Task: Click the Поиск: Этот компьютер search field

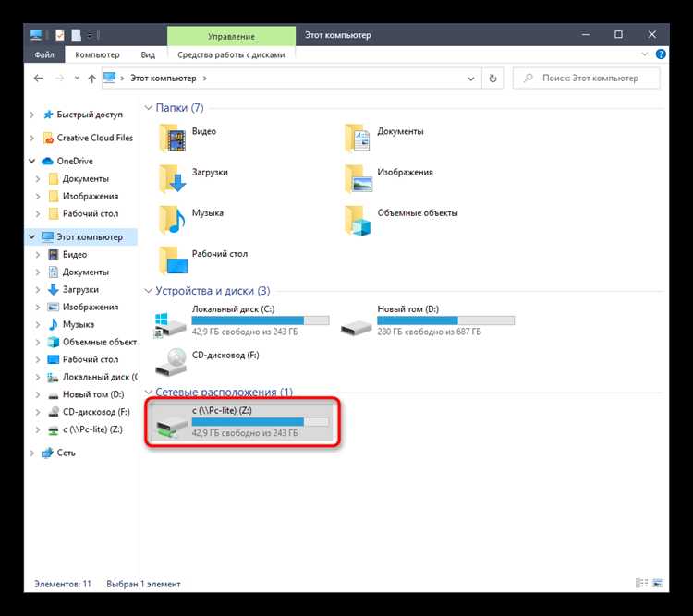Action: (587, 79)
